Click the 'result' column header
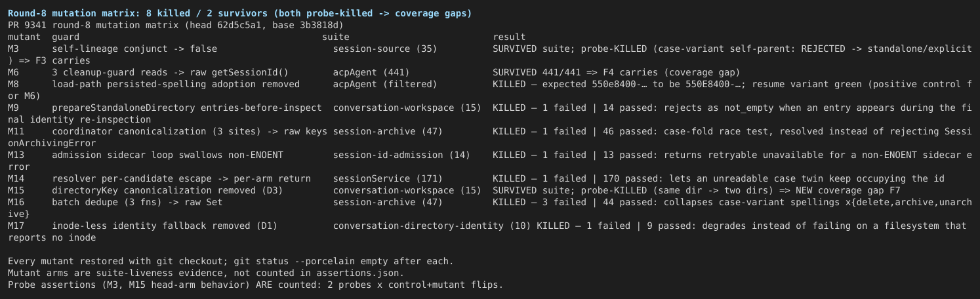This screenshot has height=299, width=980. [509, 37]
